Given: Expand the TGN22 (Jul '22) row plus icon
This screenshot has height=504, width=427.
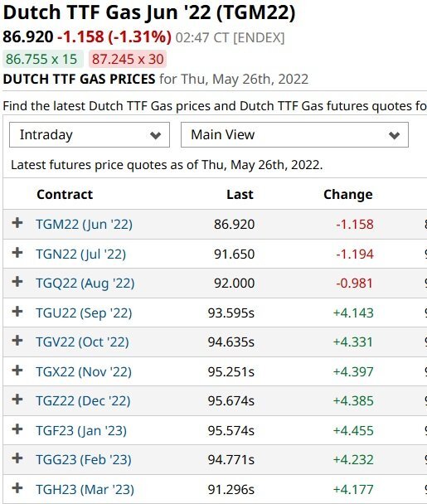Looking at the screenshot, I should click(x=17, y=253).
